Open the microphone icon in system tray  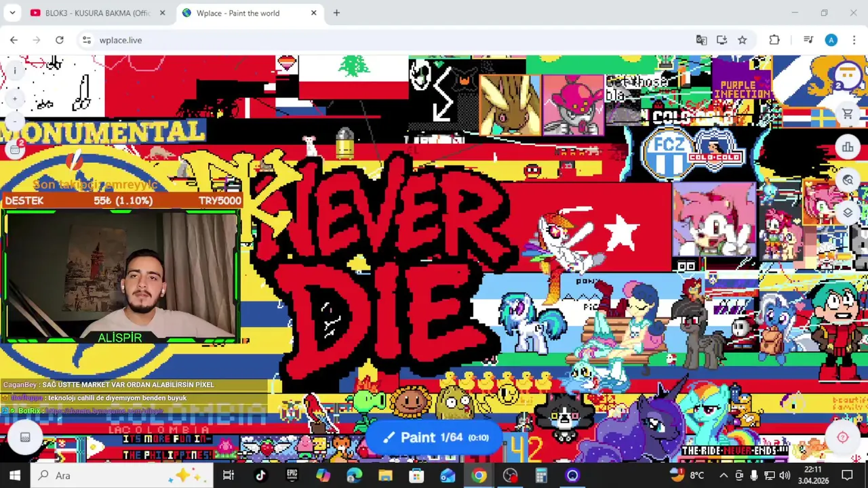(x=754, y=475)
